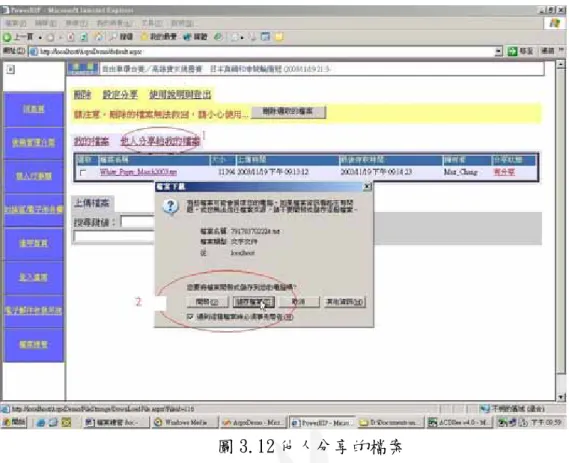The width and height of the screenshot is (569, 463).
Task: Open the mail button dropdown arrow
Action: coord(242,37)
